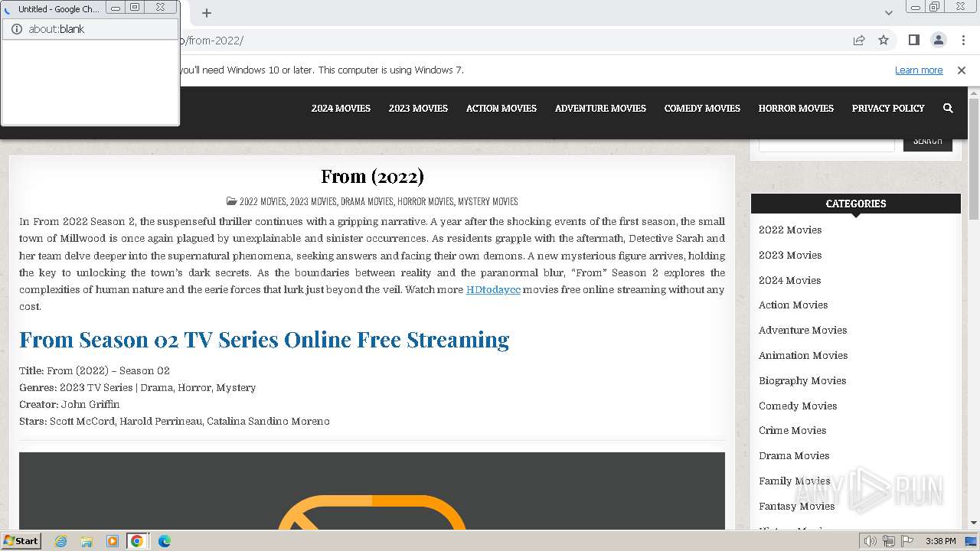Focus the sidebar search input field
980x551 pixels.
pos(827,144)
